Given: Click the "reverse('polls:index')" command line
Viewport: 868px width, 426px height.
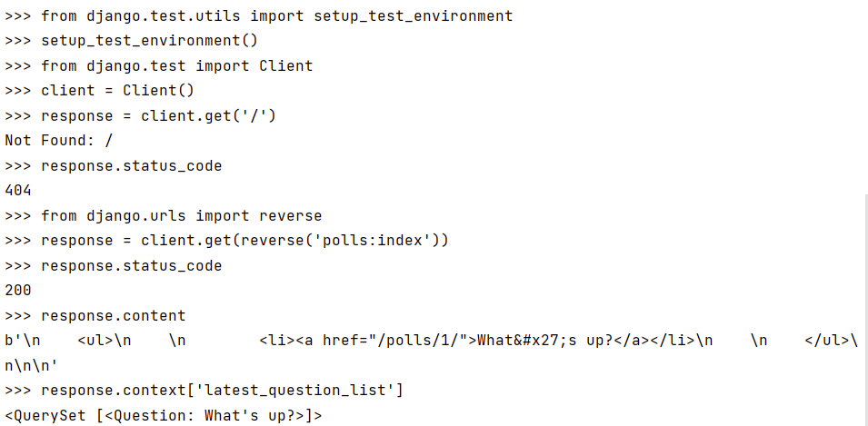Looking at the screenshot, I should pyautogui.click(x=244, y=241).
